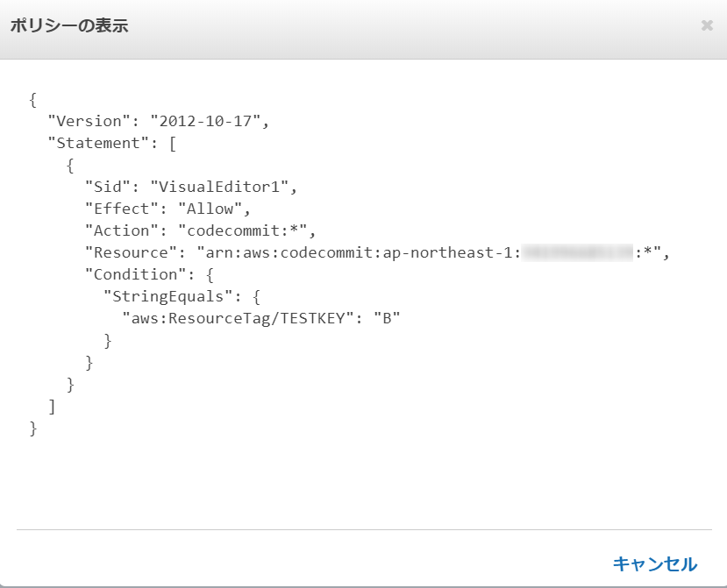Click the "Condition": { line
Viewport: 727px width, 588px height.
click(x=149, y=275)
